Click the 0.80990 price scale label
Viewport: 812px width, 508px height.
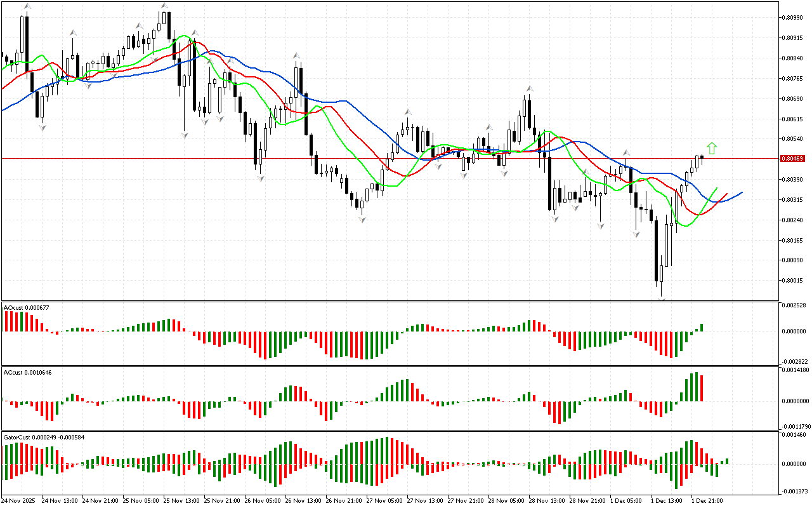click(792, 18)
